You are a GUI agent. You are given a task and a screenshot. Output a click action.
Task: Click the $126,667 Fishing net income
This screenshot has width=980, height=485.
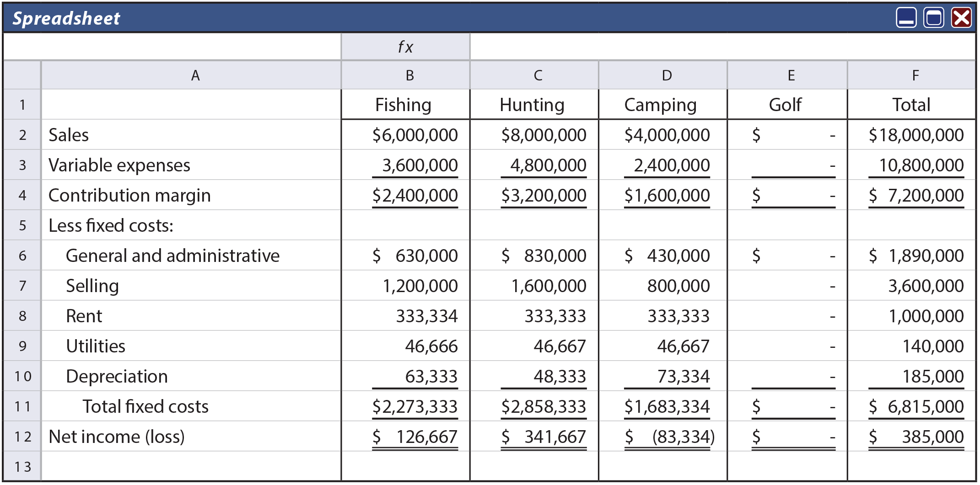tap(405, 437)
